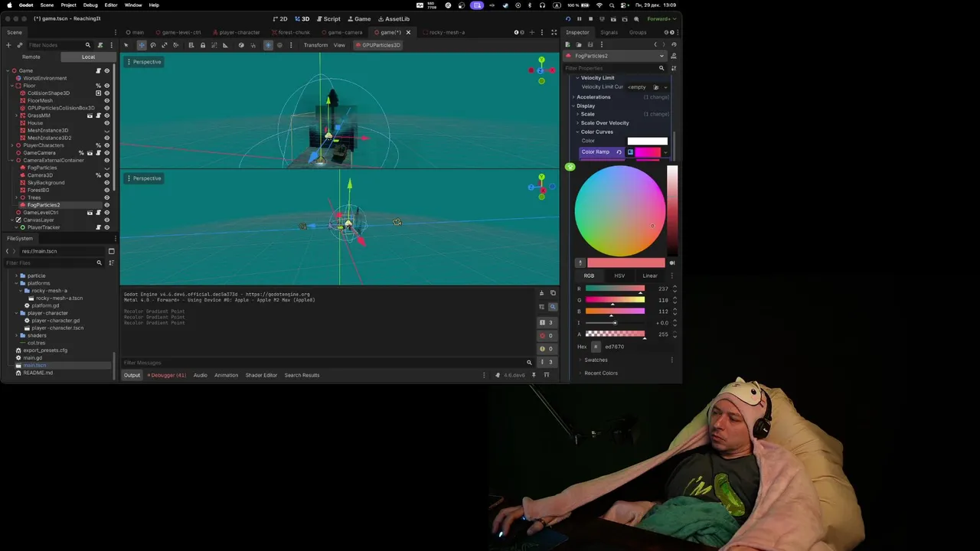
Task: Click the unique-name percent icon on Floor
Action: (98, 86)
